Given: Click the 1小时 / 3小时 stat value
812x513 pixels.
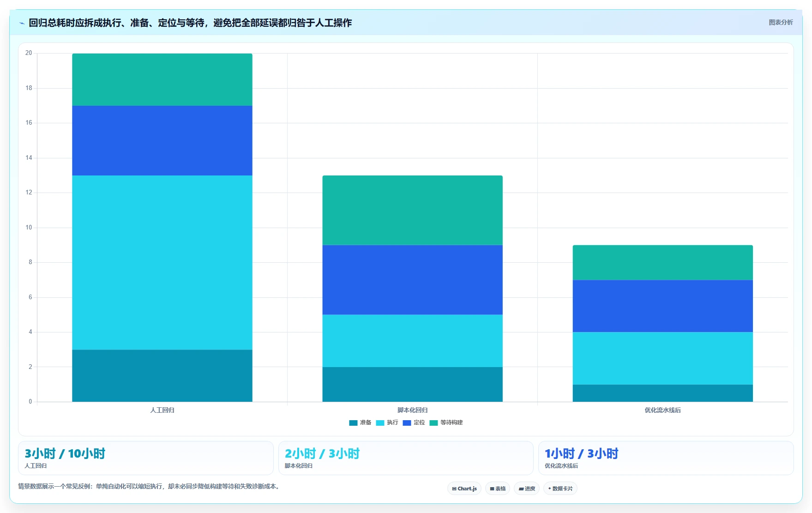Looking at the screenshot, I should pyautogui.click(x=581, y=453).
